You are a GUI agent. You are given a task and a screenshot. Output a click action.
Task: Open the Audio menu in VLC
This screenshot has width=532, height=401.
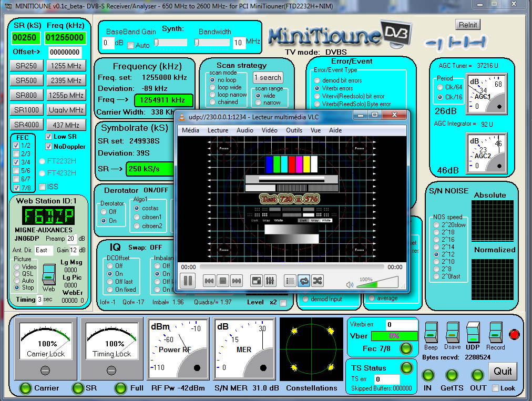(244, 130)
